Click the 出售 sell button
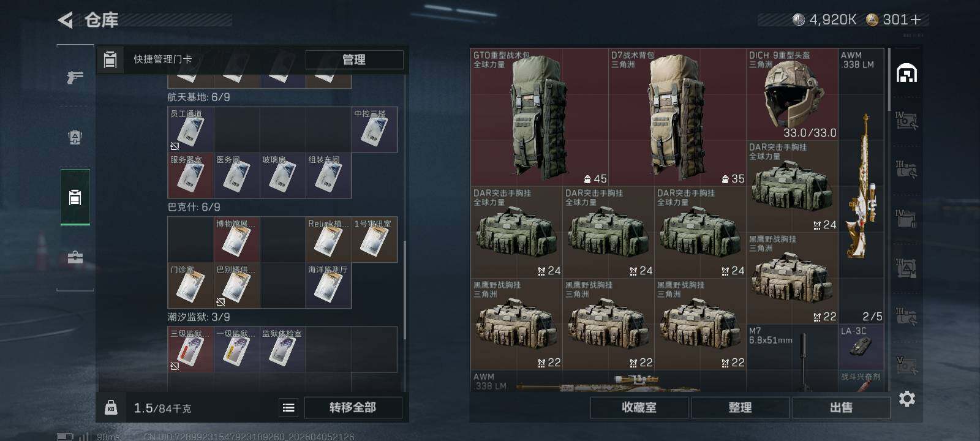This screenshot has width=980, height=441. (x=841, y=407)
